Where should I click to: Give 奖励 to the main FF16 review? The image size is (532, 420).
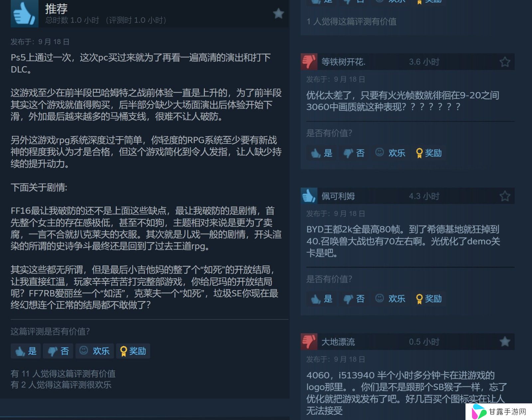(133, 351)
